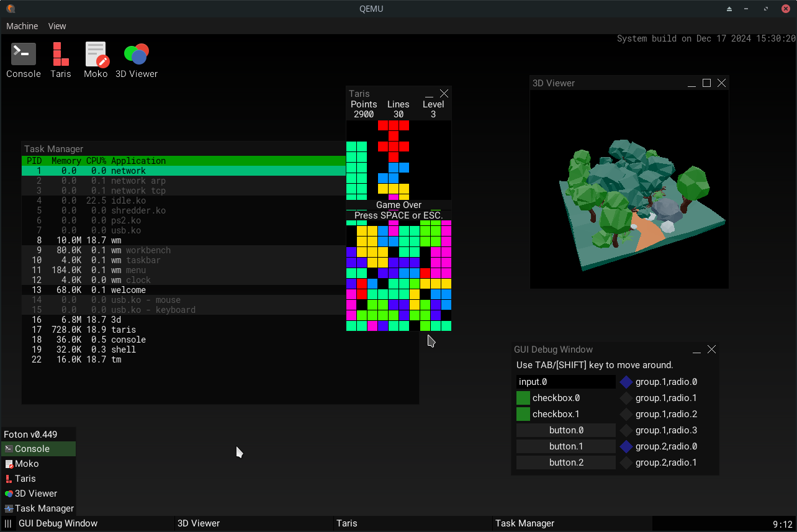
Task: Switch to GUI Debug Window in the taskbar
Action: pos(95,524)
